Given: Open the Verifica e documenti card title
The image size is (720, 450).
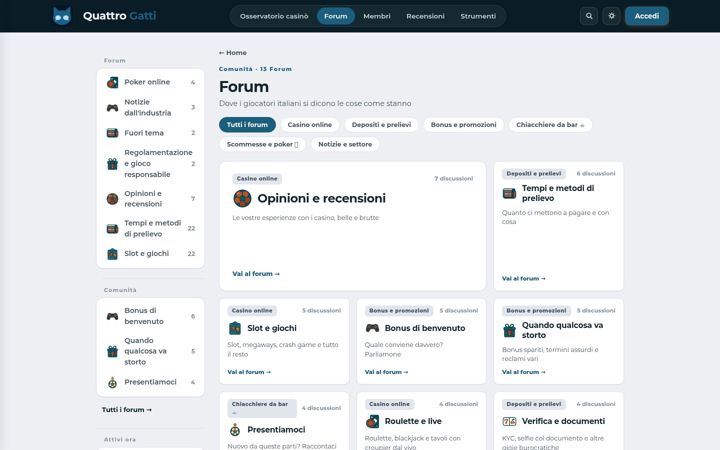Looking at the screenshot, I should pos(563,421).
